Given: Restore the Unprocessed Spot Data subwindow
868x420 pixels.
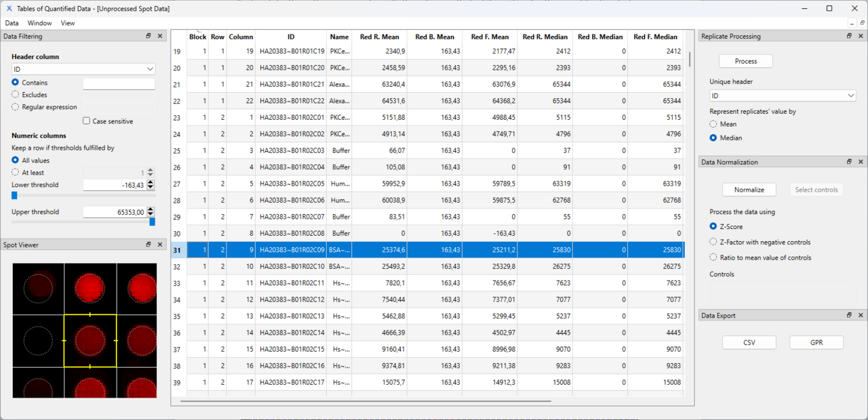Looking at the screenshot, I should point(862,22).
